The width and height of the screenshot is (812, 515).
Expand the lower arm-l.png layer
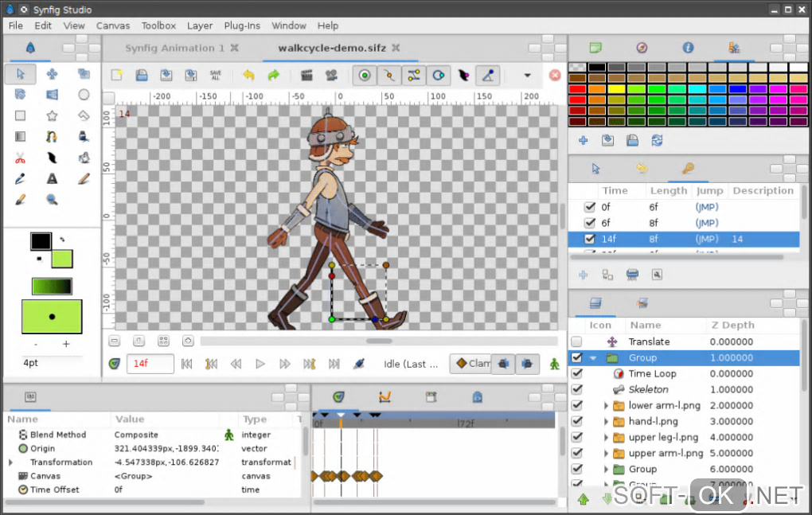607,405
